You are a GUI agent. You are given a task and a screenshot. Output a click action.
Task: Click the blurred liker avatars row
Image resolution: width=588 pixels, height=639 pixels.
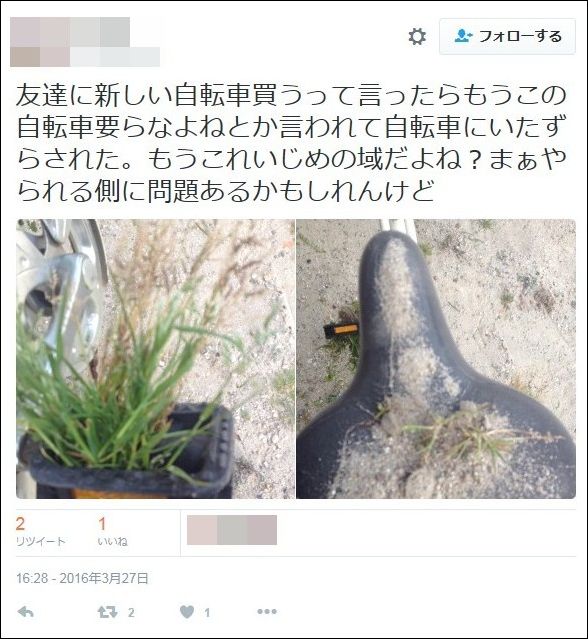pos(232,530)
